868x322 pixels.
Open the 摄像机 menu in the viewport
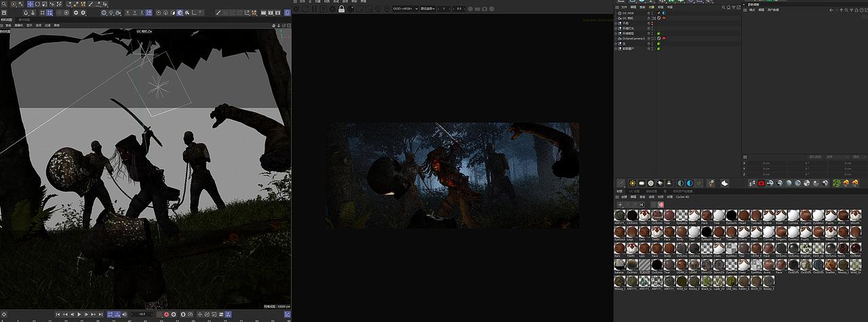20,26
